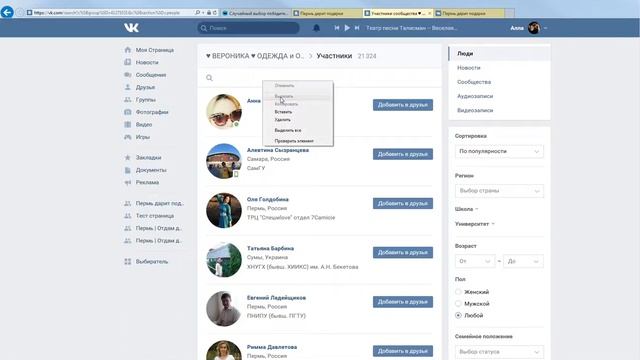Click ВЕРОНИКА ОДЕЖДА group breadcrumb link

(x=255, y=56)
